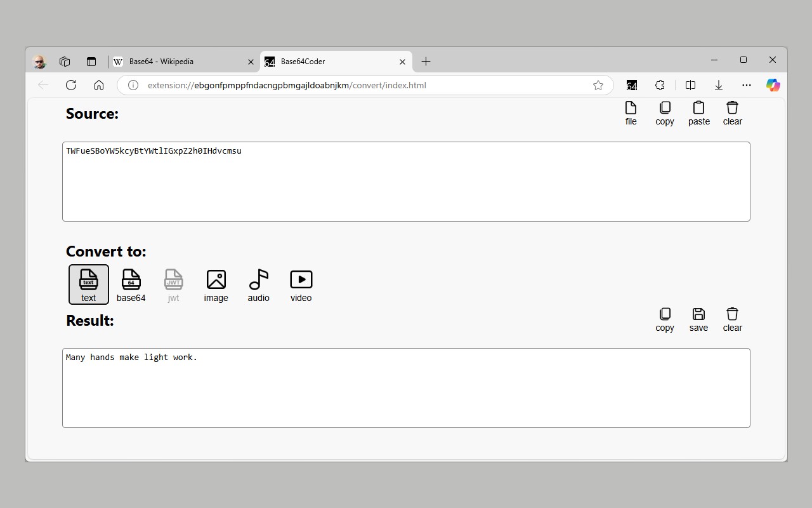
Task: Load a source file with the file icon
Action: point(631,113)
